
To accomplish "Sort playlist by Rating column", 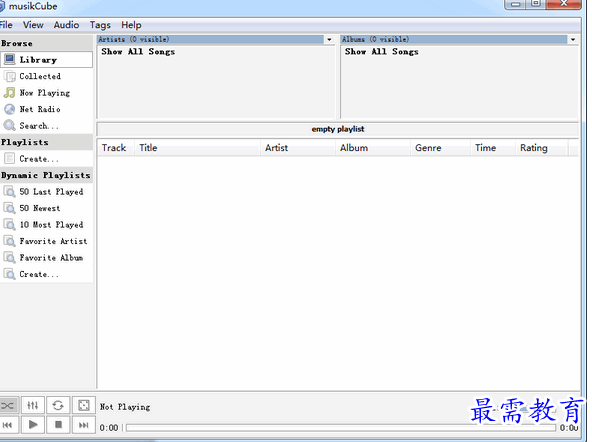I will (x=542, y=148).
